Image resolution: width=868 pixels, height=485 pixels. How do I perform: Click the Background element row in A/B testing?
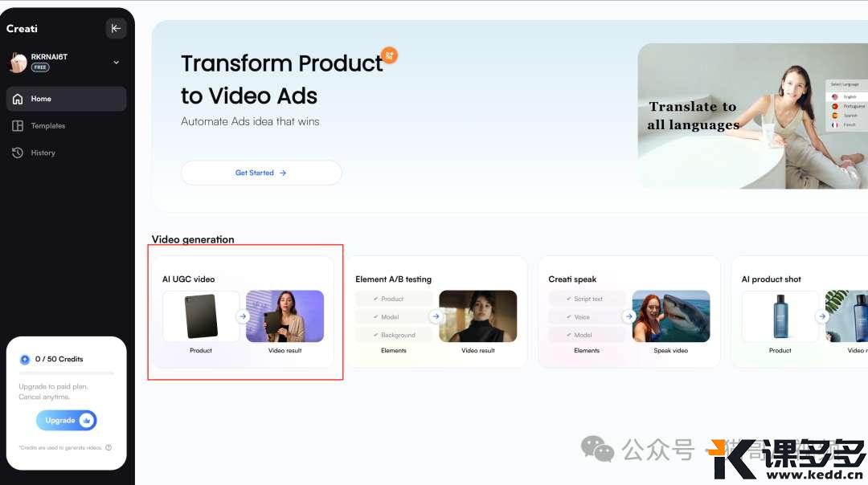coord(394,335)
